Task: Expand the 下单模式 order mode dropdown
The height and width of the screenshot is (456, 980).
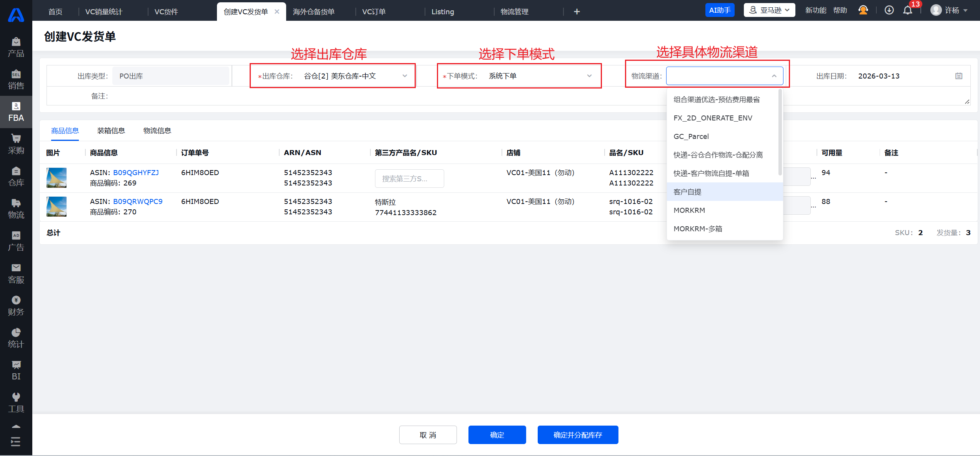Action: click(x=589, y=76)
